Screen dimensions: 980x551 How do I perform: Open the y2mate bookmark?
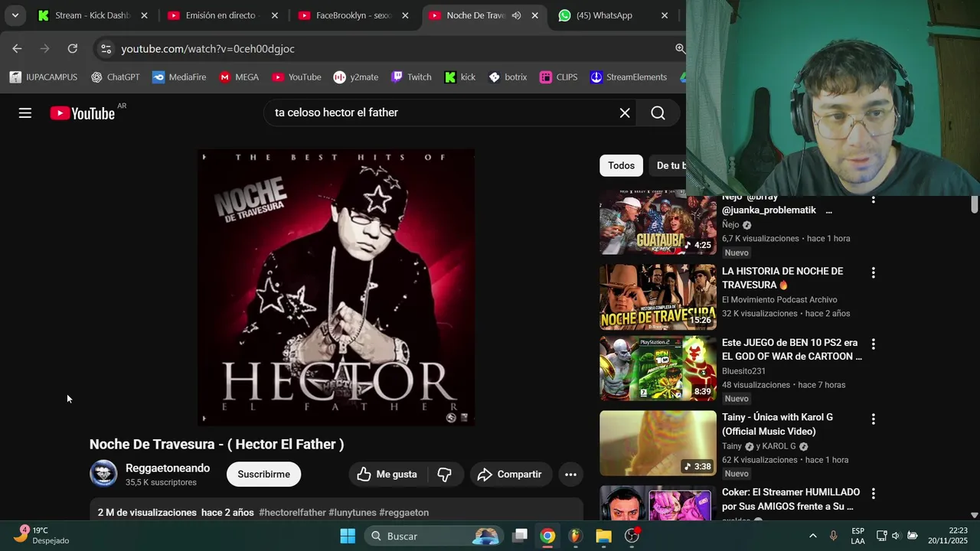tap(356, 77)
